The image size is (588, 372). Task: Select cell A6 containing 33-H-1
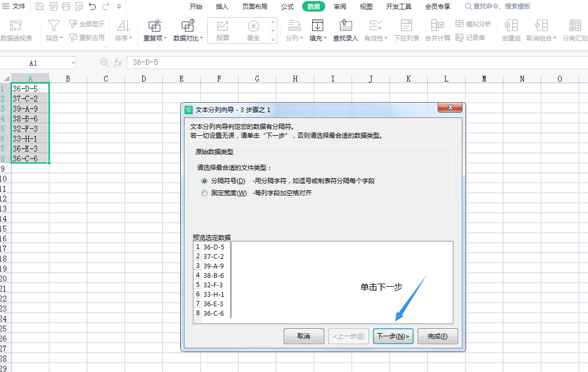(30, 138)
